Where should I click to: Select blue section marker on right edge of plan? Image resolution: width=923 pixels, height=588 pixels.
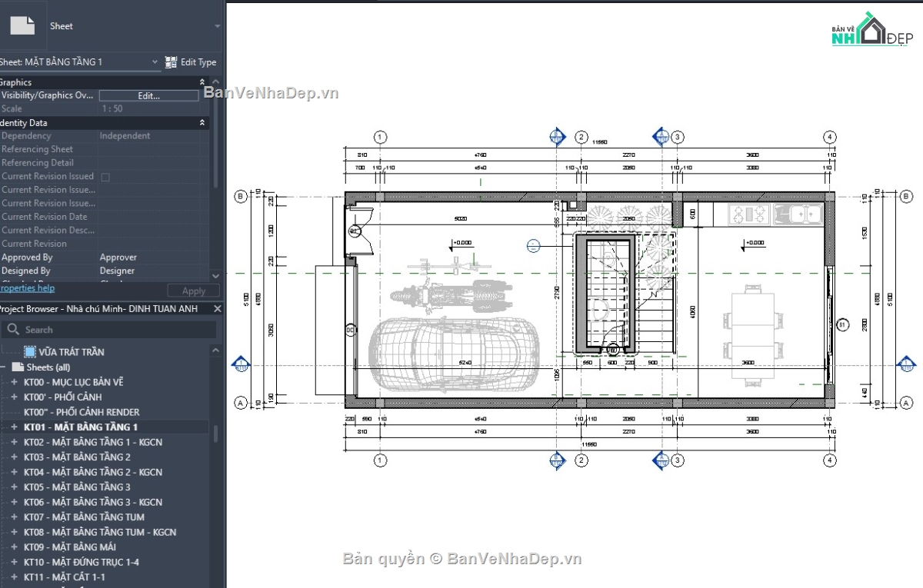pyautogui.click(x=908, y=365)
